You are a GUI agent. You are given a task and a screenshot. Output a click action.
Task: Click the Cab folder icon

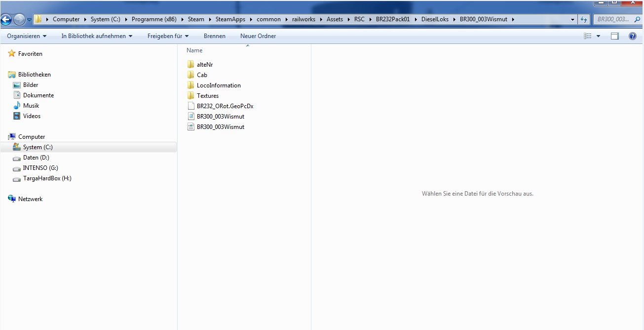tap(191, 75)
